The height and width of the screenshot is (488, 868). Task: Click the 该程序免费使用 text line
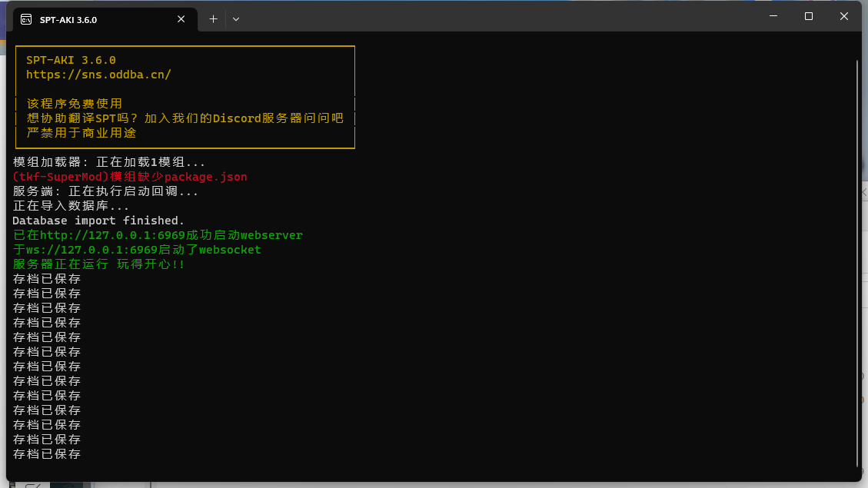pos(74,103)
